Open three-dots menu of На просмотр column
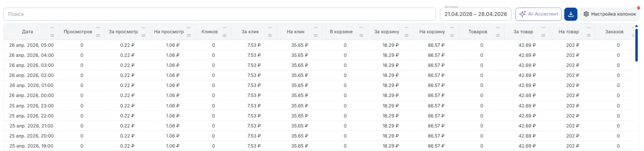This screenshot has width=644, height=151. click(189, 28)
